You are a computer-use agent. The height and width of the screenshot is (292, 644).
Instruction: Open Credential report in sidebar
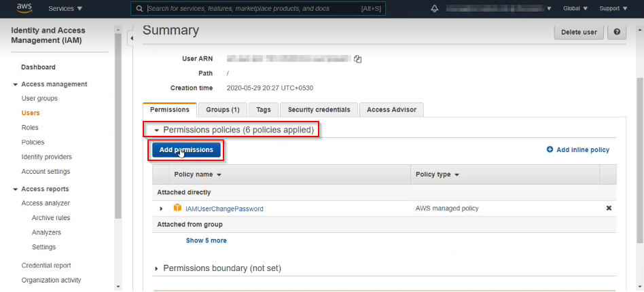pos(46,266)
